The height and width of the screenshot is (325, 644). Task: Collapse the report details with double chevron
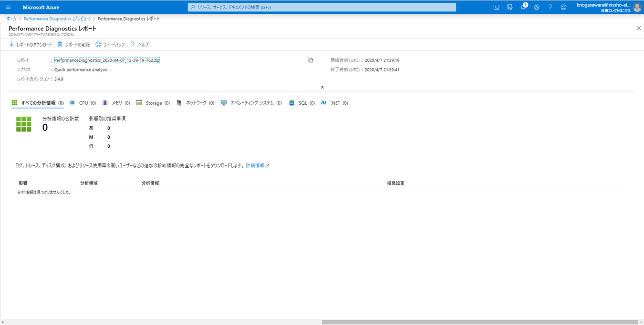click(x=322, y=87)
